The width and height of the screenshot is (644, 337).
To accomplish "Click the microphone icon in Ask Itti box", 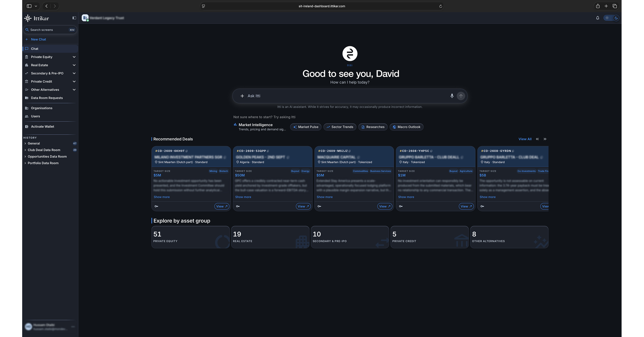I will pyautogui.click(x=452, y=96).
